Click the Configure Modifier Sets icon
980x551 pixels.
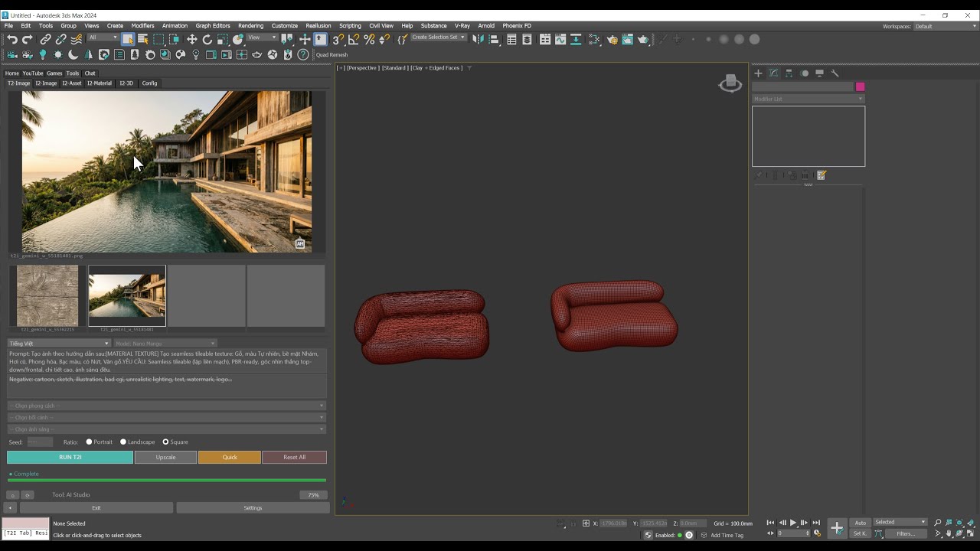(822, 175)
